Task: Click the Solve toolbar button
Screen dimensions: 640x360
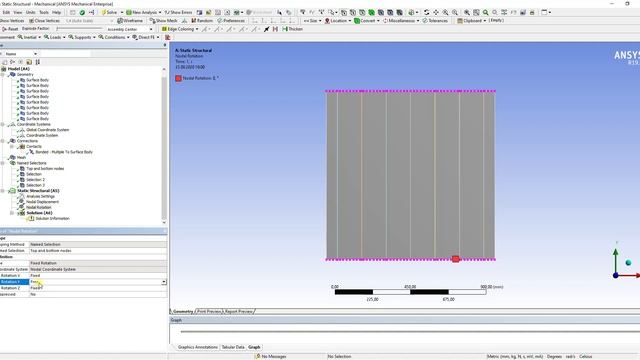Action: click(x=109, y=12)
